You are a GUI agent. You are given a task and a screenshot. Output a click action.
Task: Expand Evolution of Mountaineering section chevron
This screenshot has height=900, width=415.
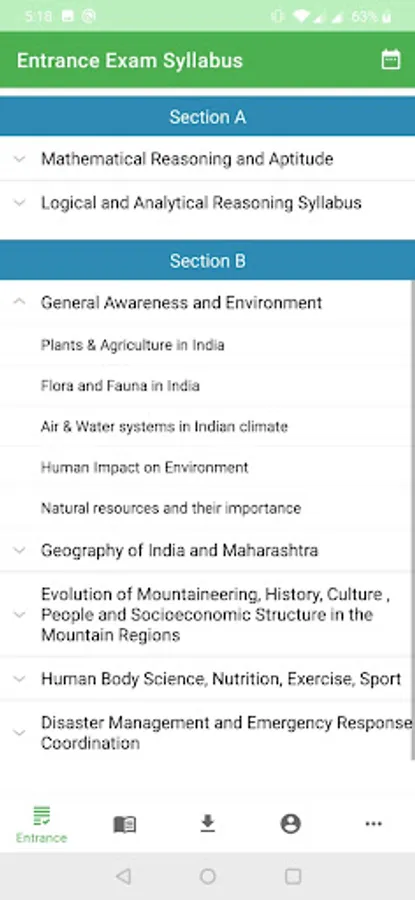coord(20,615)
